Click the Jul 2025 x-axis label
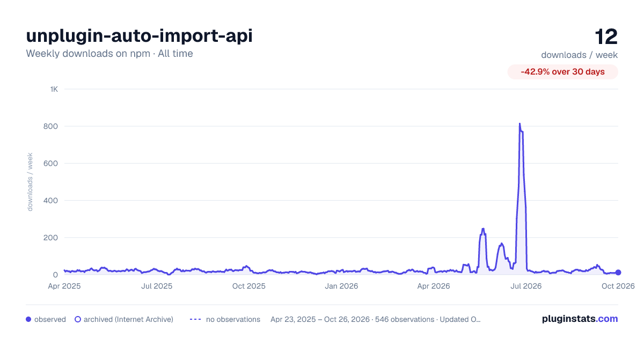 157,286
